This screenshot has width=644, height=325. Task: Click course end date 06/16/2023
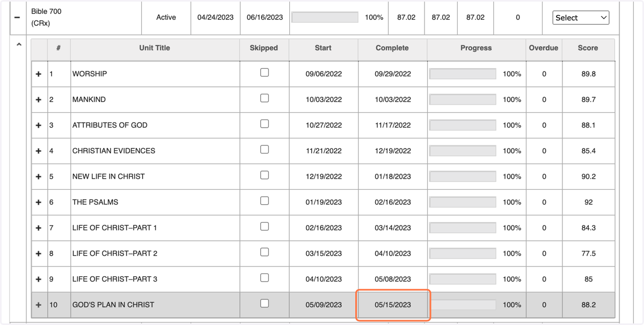pos(265,18)
